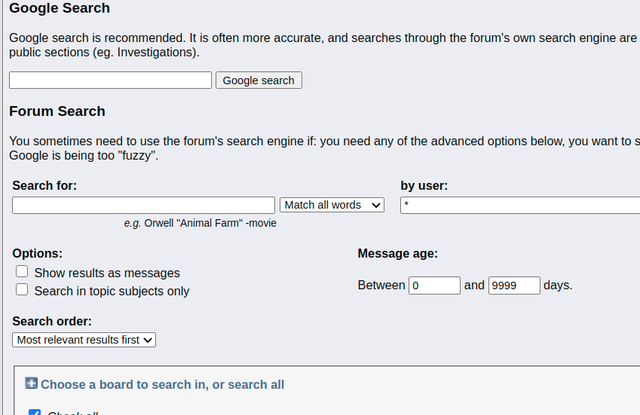Click the by user input field
640x415 pixels.
[x=520, y=205]
